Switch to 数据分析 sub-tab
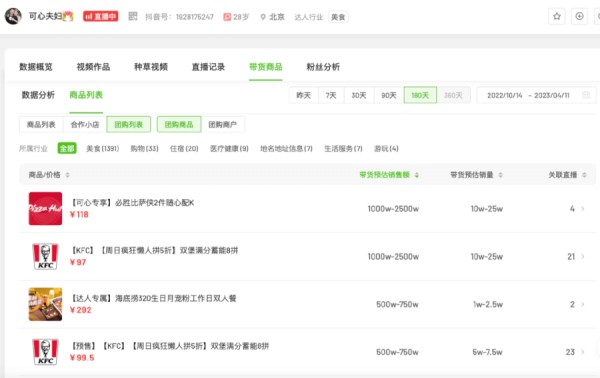 pyautogui.click(x=38, y=95)
